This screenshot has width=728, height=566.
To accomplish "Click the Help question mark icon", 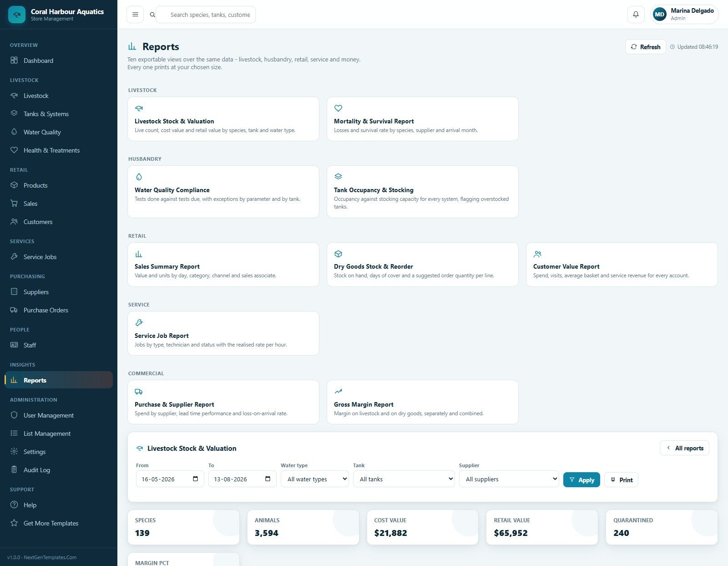I will [14, 505].
